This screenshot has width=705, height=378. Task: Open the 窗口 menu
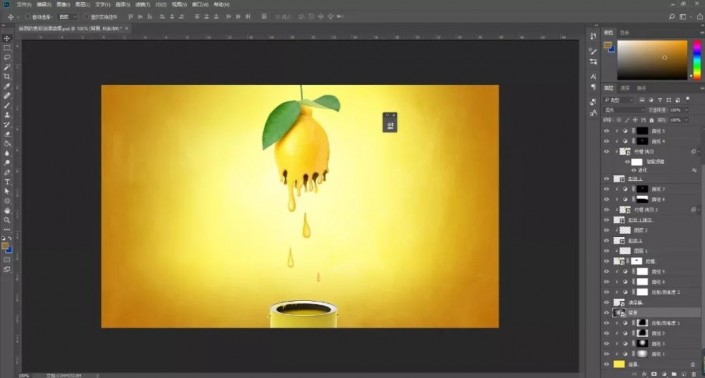pos(200,4)
